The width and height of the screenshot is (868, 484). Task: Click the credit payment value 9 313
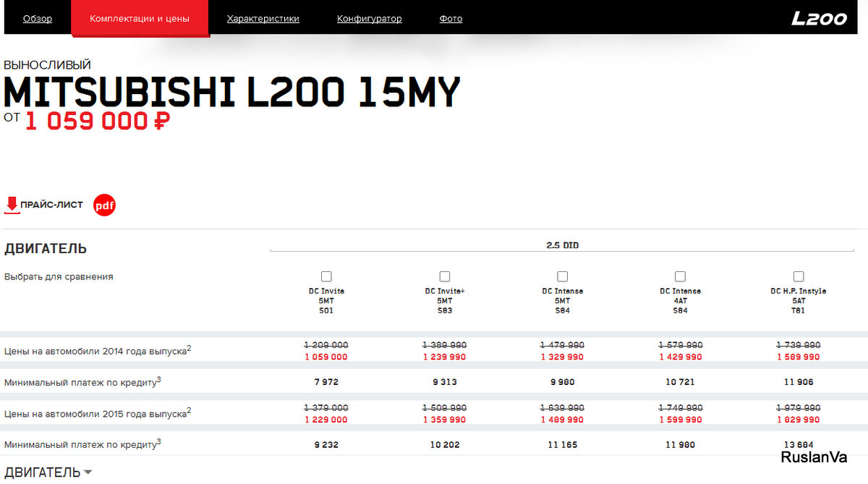(x=444, y=382)
